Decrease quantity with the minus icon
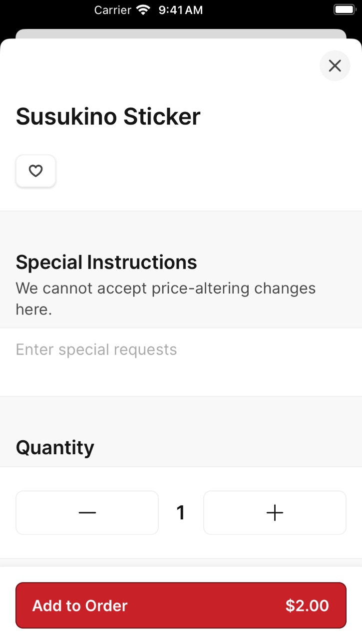 click(x=87, y=513)
